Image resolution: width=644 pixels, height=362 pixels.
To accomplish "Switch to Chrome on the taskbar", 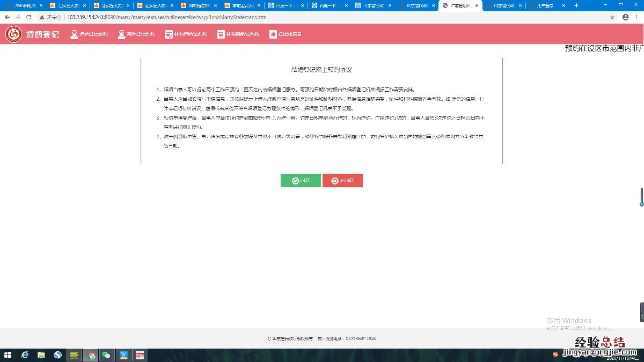I will click(x=92, y=355).
